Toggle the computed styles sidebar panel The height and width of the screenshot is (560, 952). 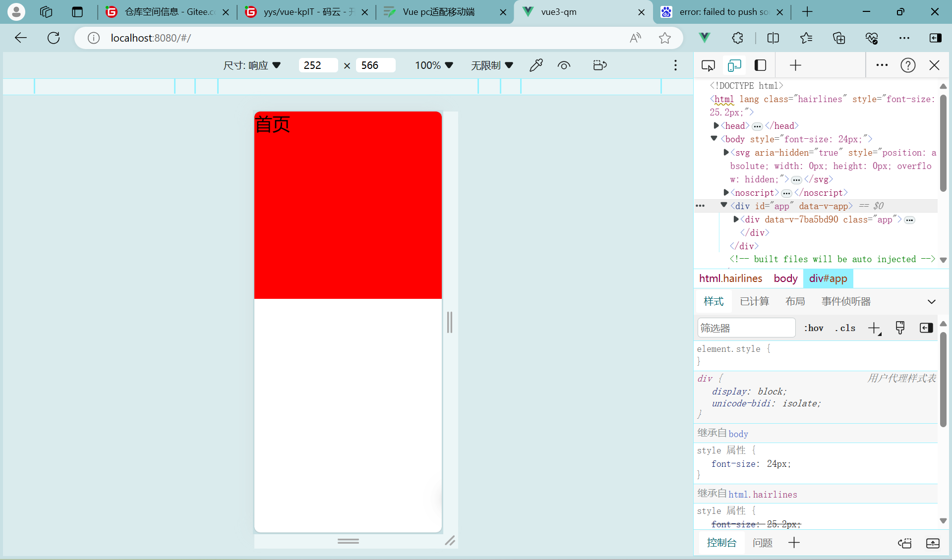coord(926,328)
